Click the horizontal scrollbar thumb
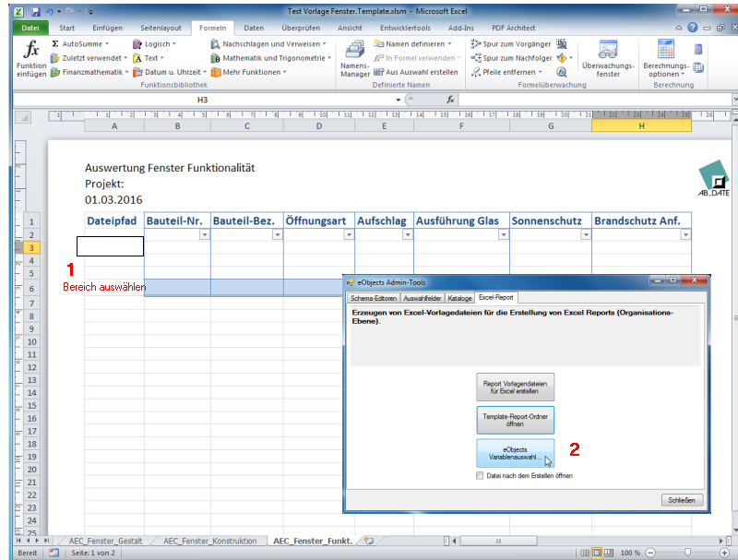The height and width of the screenshot is (560, 738). point(498,542)
